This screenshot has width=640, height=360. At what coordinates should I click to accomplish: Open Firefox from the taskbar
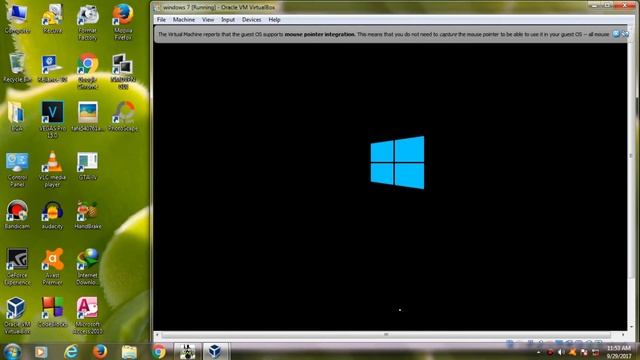click(x=100, y=351)
